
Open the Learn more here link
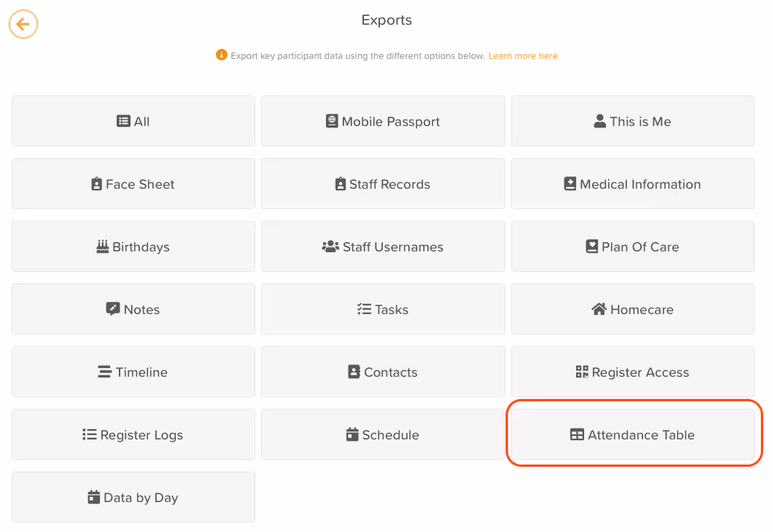[x=523, y=55]
